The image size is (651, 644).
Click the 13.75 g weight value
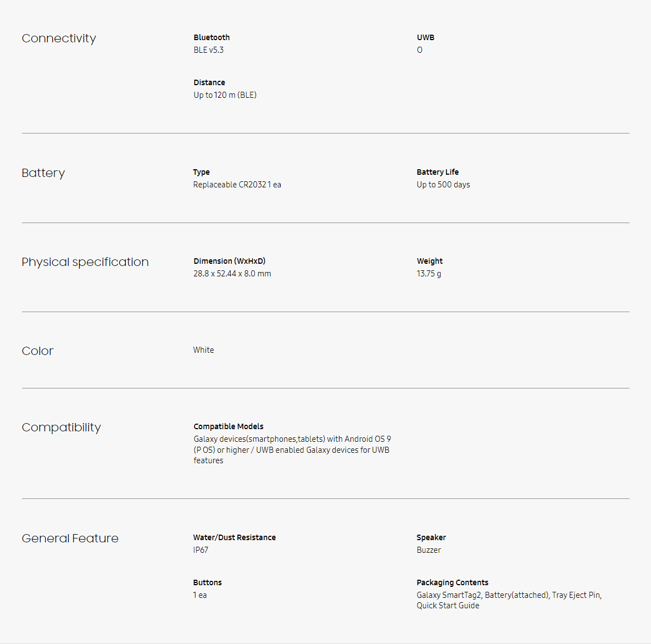coord(429,274)
